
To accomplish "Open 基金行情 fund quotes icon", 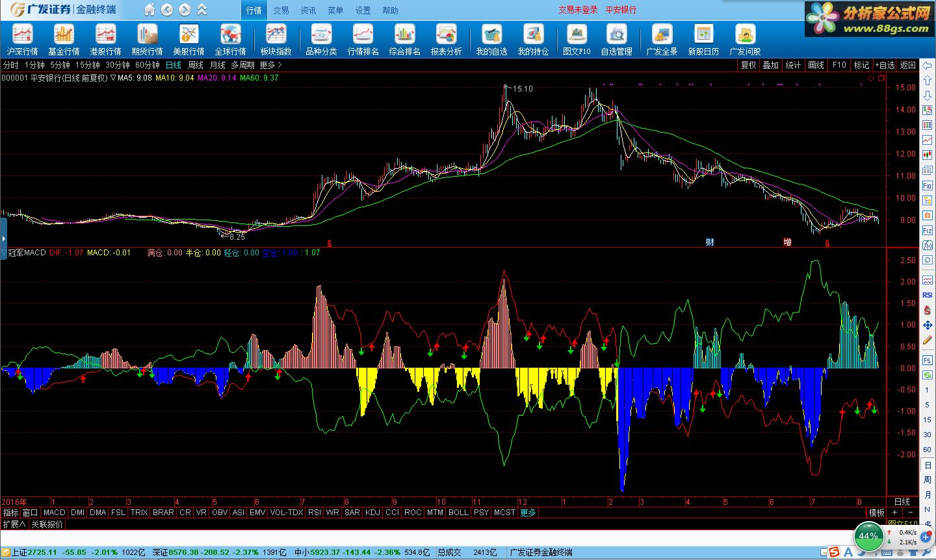I will click(x=64, y=40).
